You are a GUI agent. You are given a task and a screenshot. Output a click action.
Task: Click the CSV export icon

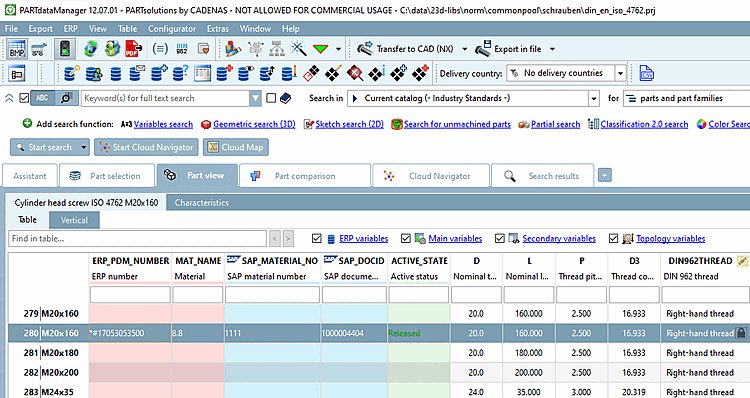point(646,73)
